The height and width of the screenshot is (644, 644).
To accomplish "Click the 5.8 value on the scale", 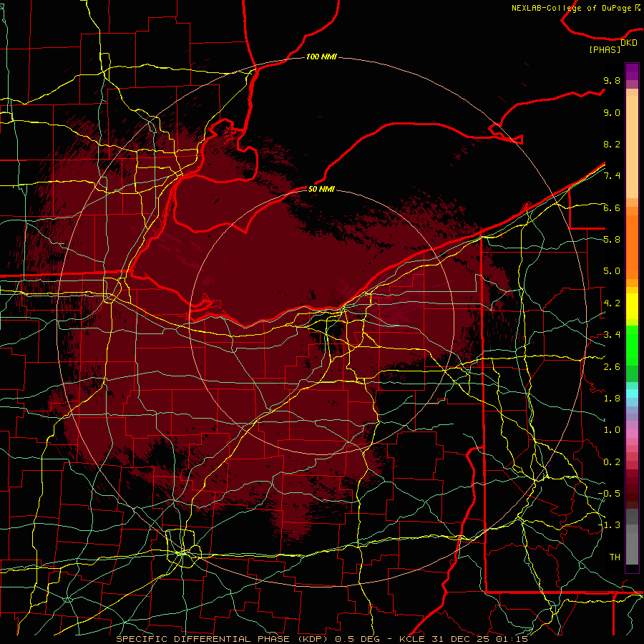I will click(x=612, y=240).
